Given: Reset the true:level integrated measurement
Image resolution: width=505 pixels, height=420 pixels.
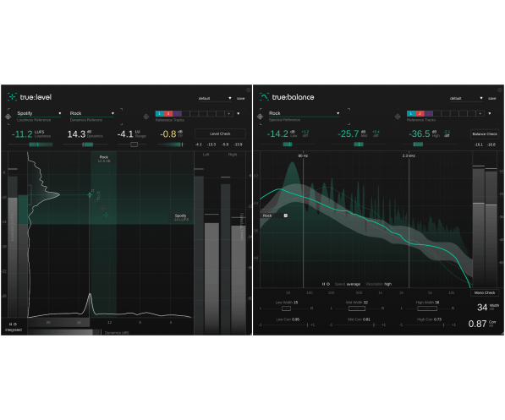Looking at the screenshot, I should (15, 325).
